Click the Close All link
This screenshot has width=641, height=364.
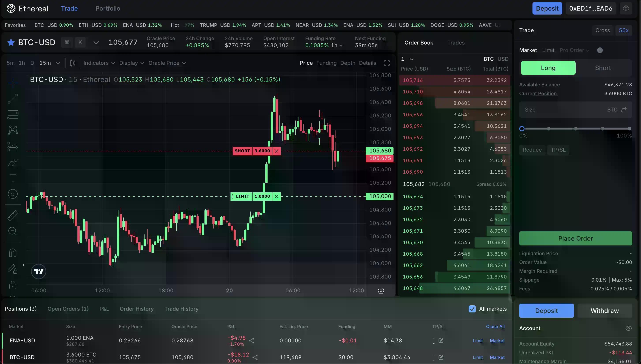(x=495, y=327)
